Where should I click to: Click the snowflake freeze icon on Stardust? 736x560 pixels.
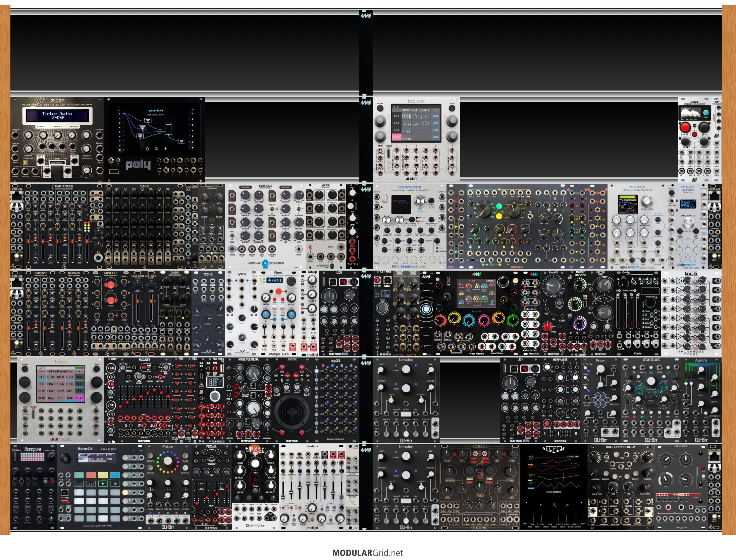(x=634, y=372)
